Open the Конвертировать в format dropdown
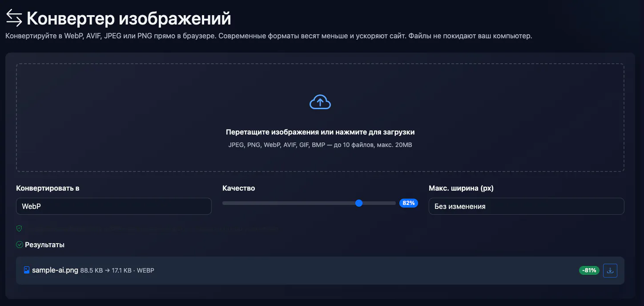Screen dimensions: 644x306 (114, 206)
